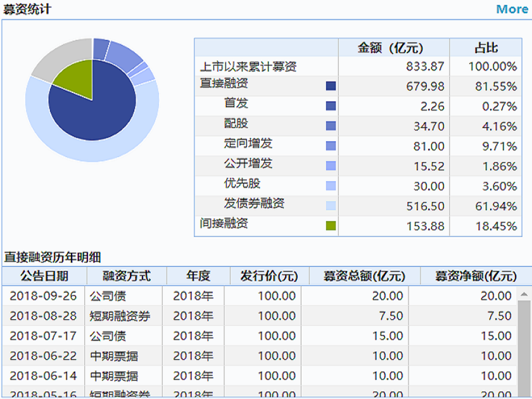The image size is (532, 399).
Task: Select the 2018-09-26 公司债 row
Action: (x=260, y=296)
